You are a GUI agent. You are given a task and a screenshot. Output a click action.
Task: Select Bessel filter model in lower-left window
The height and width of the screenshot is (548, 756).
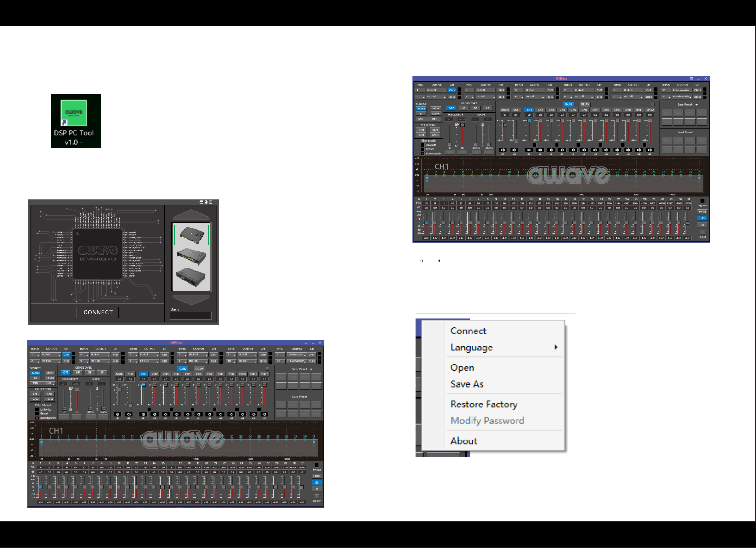(x=37, y=414)
